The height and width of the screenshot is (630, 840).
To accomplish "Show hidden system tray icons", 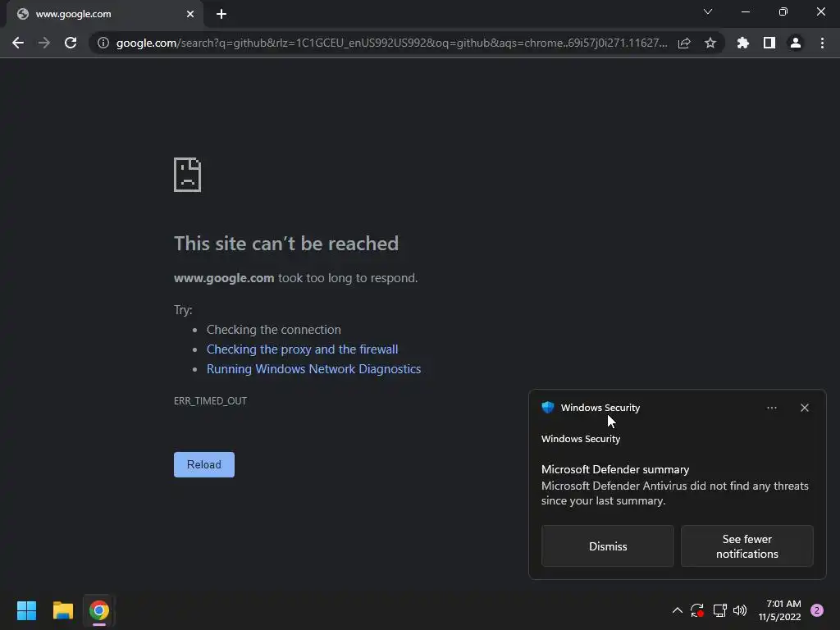I will pos(677,610).
